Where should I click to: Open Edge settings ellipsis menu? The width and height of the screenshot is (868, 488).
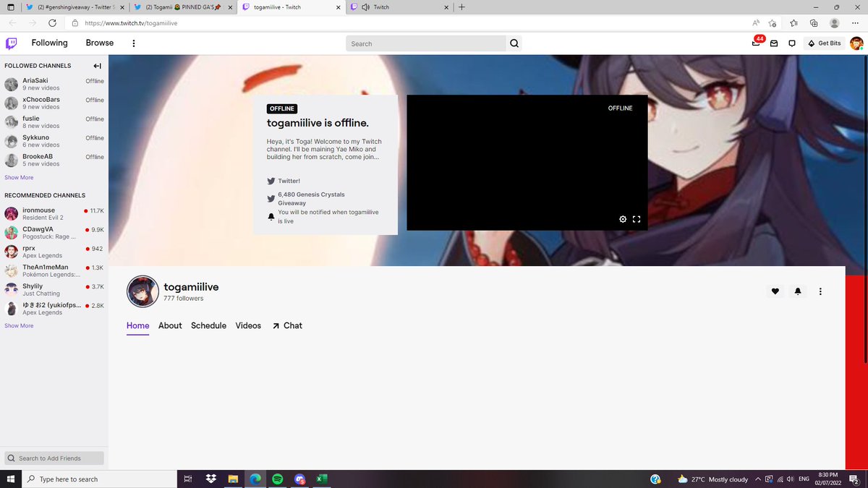pyautogui.click(x=855, y=23)
